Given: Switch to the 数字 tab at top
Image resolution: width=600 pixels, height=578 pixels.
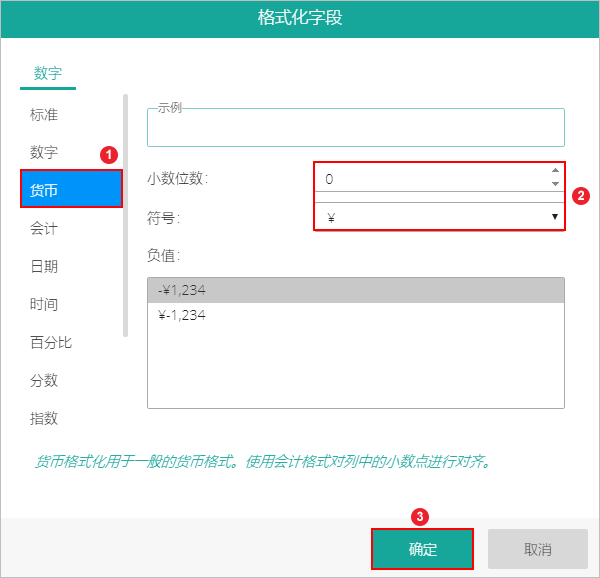Looking at the screenshot, I should click(48, 73).
